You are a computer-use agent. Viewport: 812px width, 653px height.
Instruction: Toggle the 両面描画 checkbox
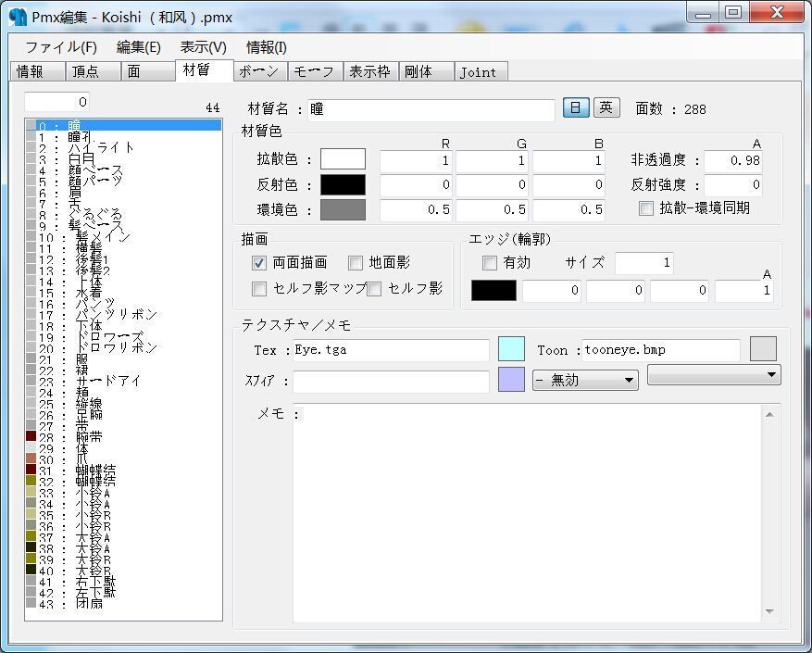tap(260, 263)
